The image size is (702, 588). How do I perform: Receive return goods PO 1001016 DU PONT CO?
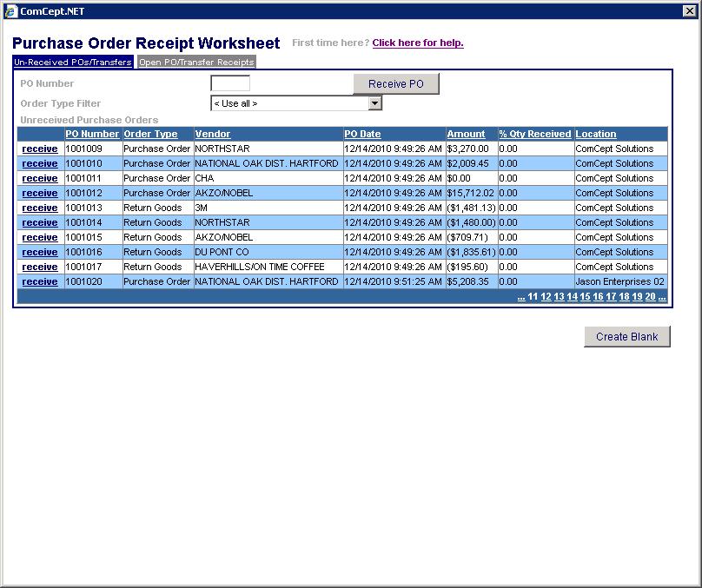pos(40,253)
